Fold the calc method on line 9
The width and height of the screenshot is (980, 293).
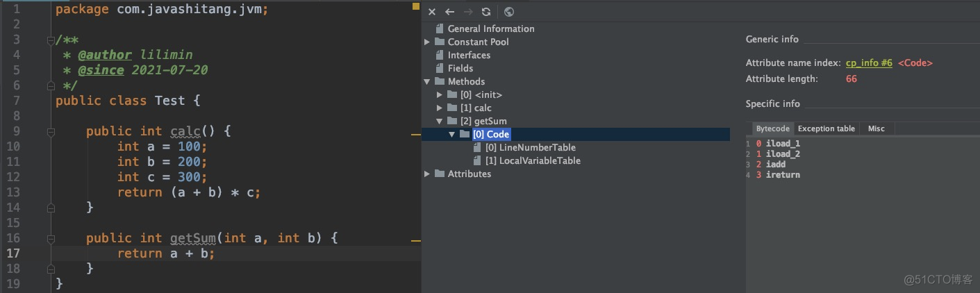50,131
